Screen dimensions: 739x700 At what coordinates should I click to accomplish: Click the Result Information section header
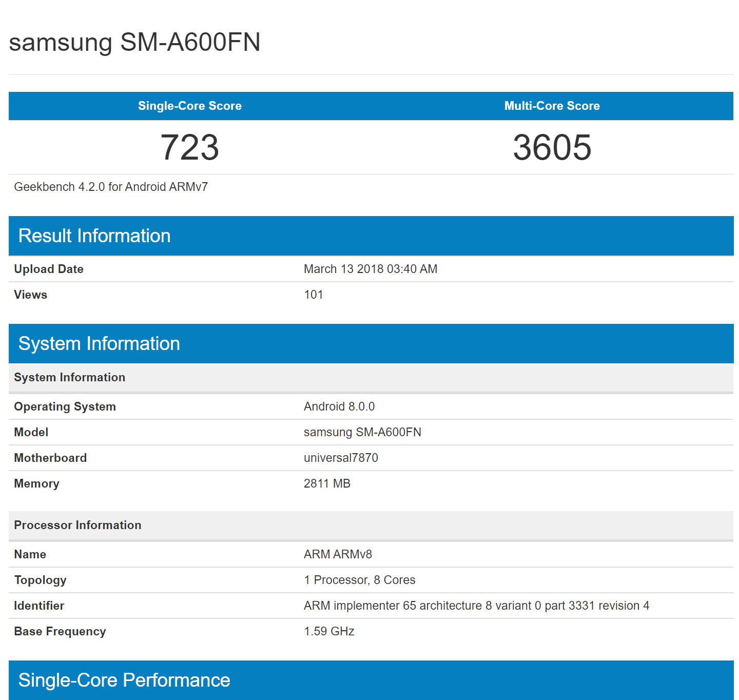[94, 236]
